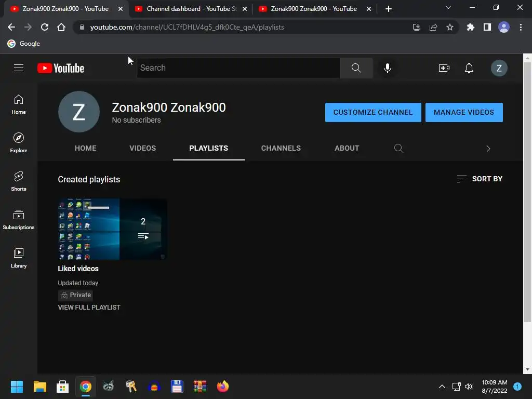Click the Private playlist badge
This screenshot has height=399, width=532.
pos(75,295)
